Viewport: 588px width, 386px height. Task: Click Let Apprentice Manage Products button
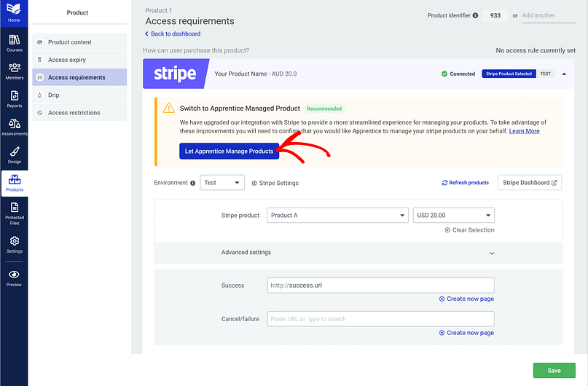point(229,151)
